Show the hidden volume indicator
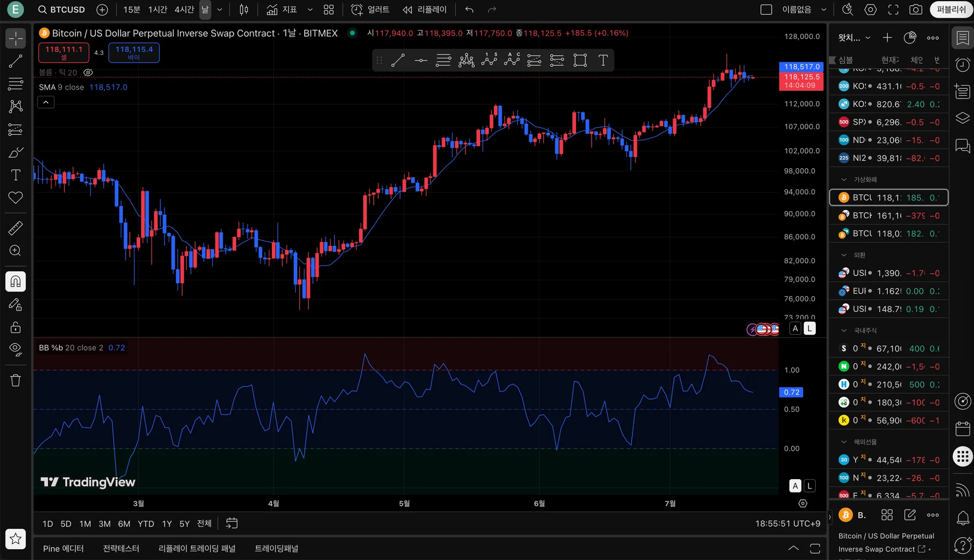The height and width of the screenshot is (560, 974). 88,73
